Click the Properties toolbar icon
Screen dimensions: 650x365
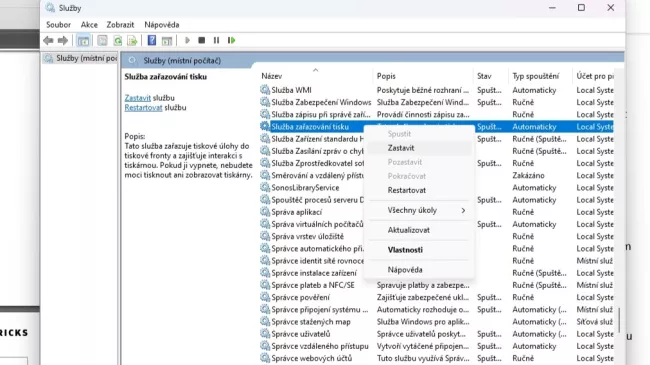click(x=102, y=41)
